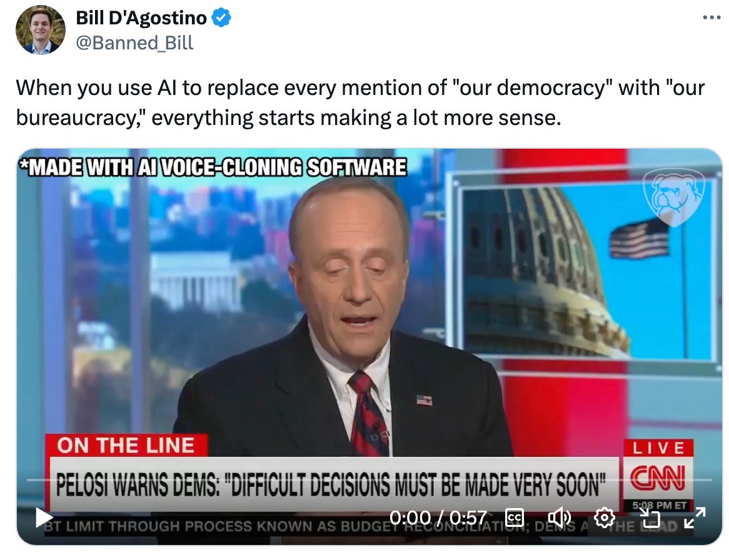Viewport: 729px width, 560px height.
Task: Click the blue verified badge
Action: pyautogui.click(x=221, y=18)
